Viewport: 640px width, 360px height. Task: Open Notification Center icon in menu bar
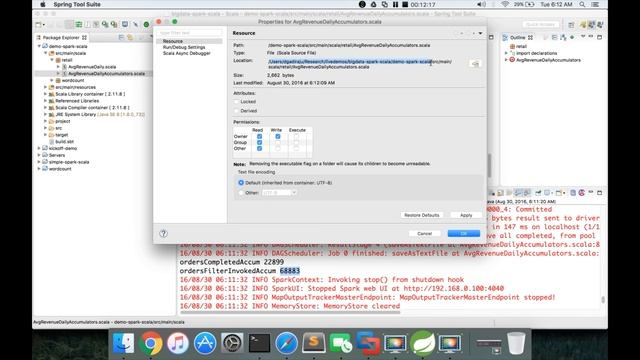point(595,4)
